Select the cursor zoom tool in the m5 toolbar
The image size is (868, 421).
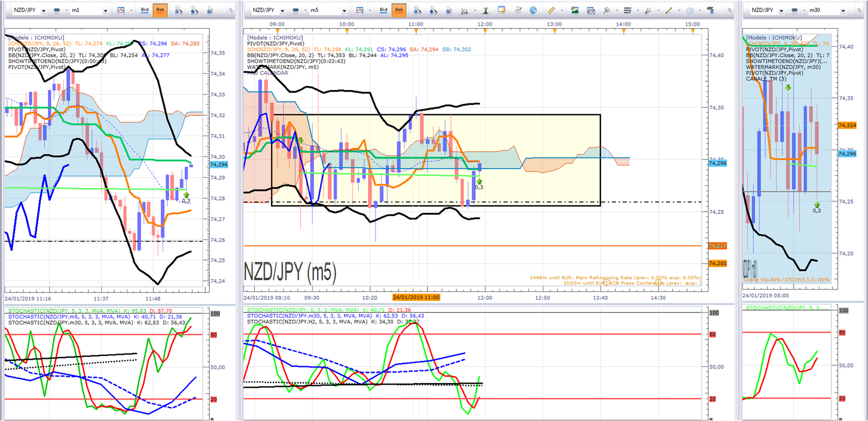449,10
